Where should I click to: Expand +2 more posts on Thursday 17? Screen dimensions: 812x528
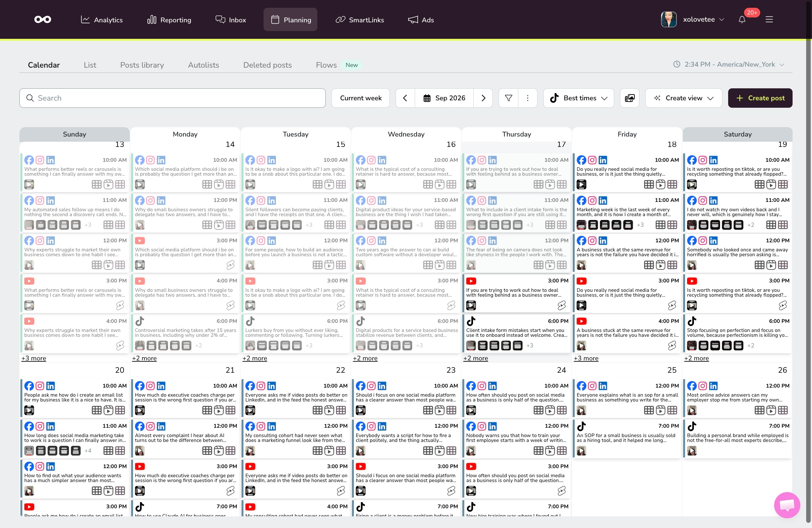pyautogui.click(x=476, y=358)
